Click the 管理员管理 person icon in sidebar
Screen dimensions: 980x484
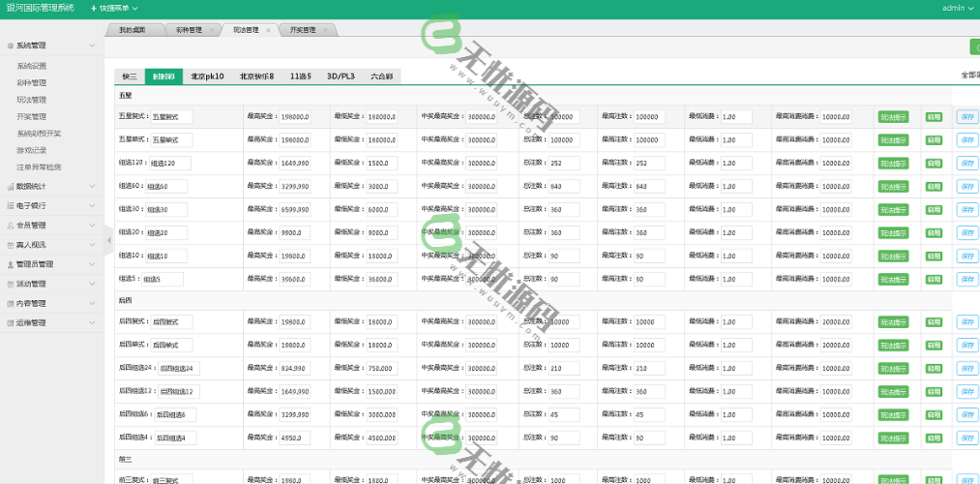(10, 264)
